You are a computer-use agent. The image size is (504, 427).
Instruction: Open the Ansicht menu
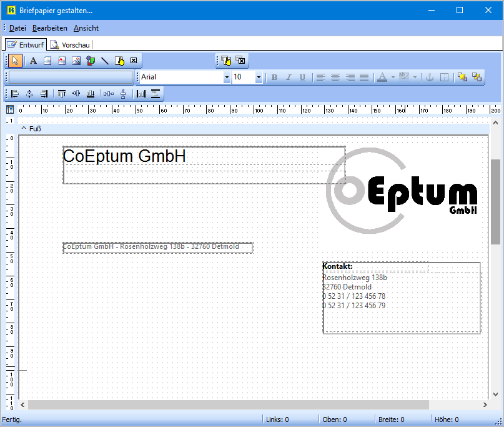click(x=86, y=28)
